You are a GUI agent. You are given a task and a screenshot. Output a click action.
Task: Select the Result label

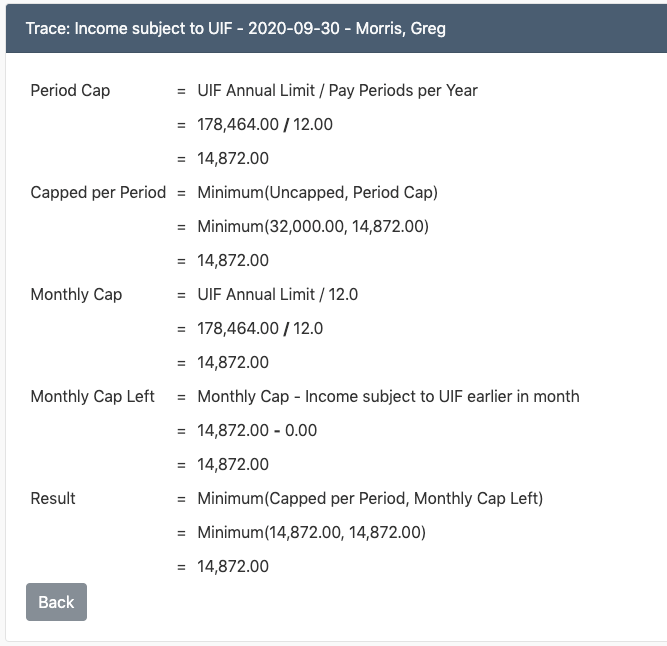click(53, 498)
